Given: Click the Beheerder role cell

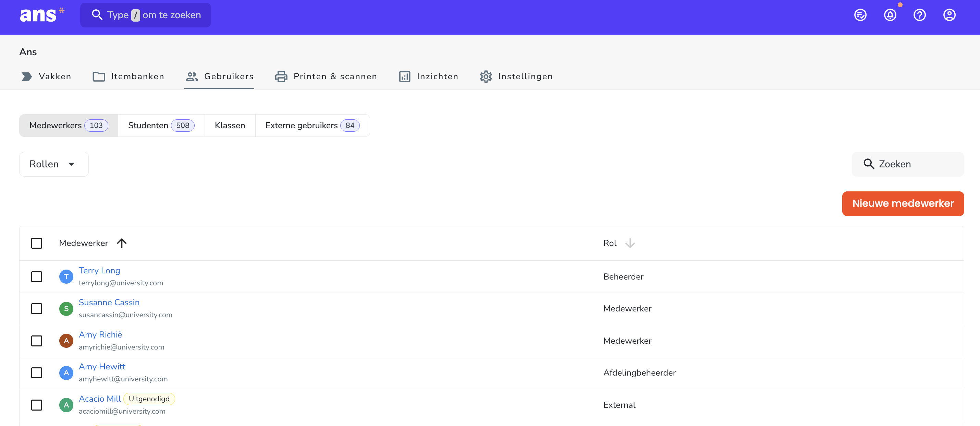Looking at the screenshot, I should click(623, 277).
